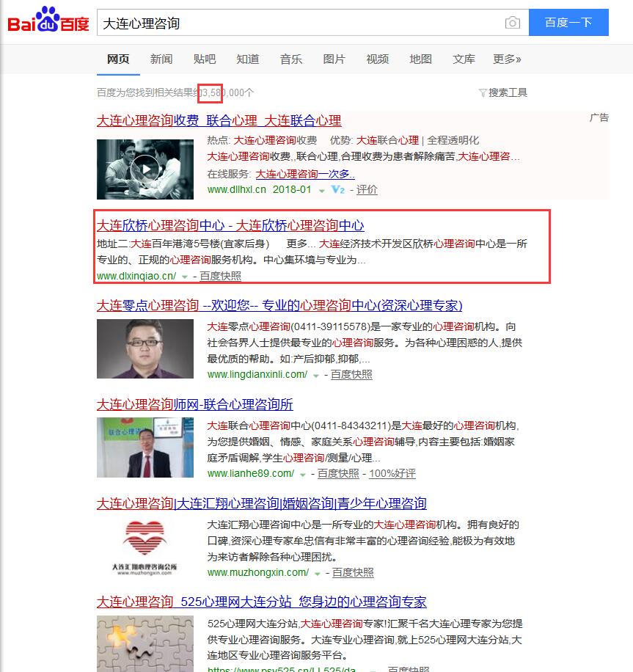Click the Baidu logo

click(x=48, y=20)
